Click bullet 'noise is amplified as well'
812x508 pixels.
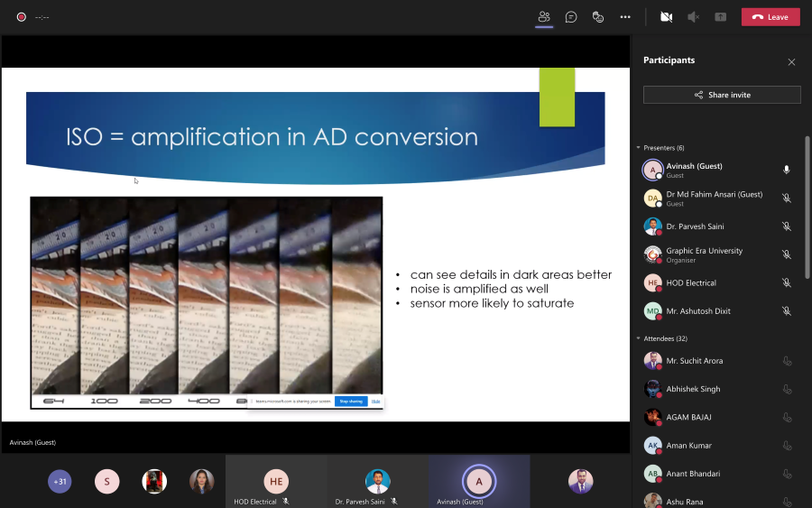(479, 289)
